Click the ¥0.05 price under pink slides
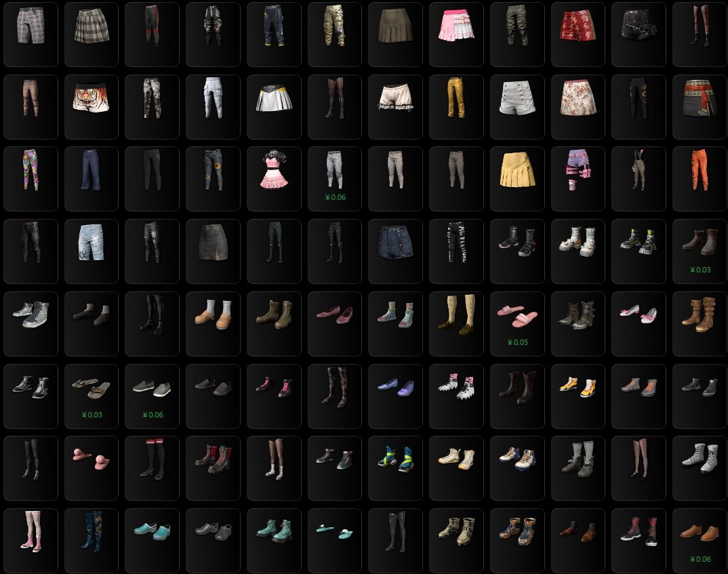The image size is (728, 574). point(518,342)
